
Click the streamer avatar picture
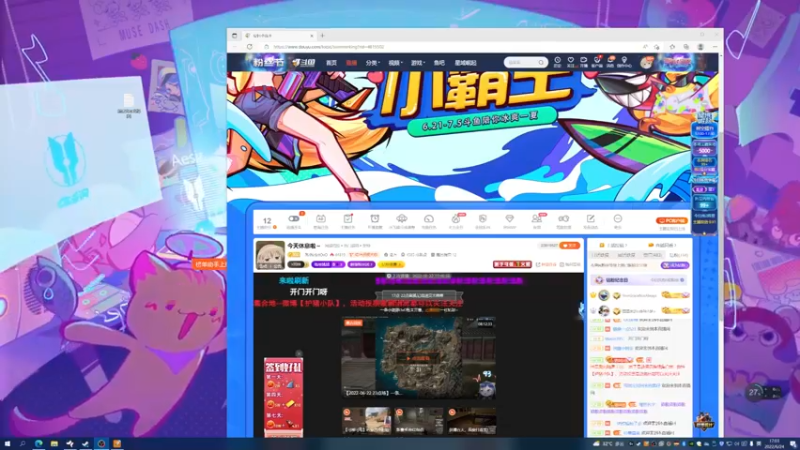coord(270,255)
